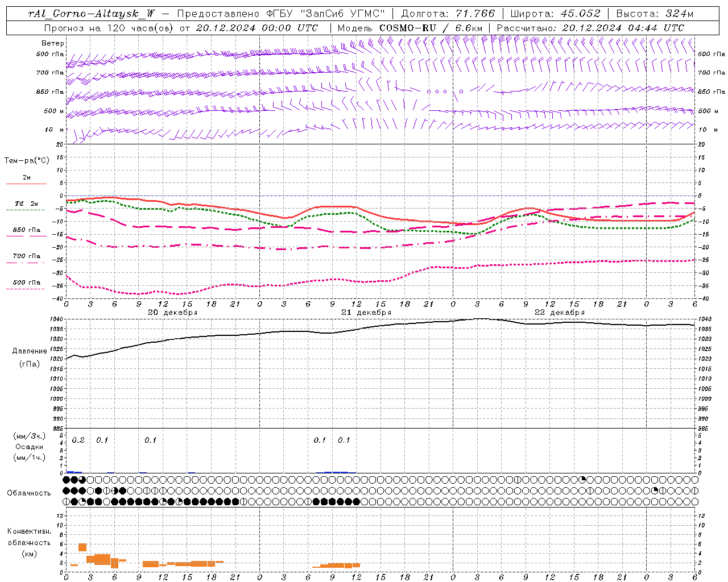Select the elevation text Высота: 324м
The image size is (728, 582).
pyautogui.click(x=655, y=14)
